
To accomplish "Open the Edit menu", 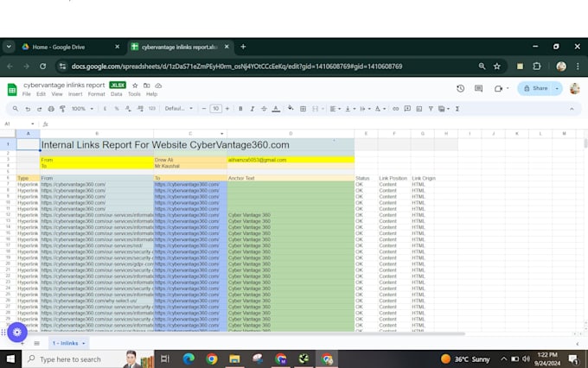I will 41,94.
